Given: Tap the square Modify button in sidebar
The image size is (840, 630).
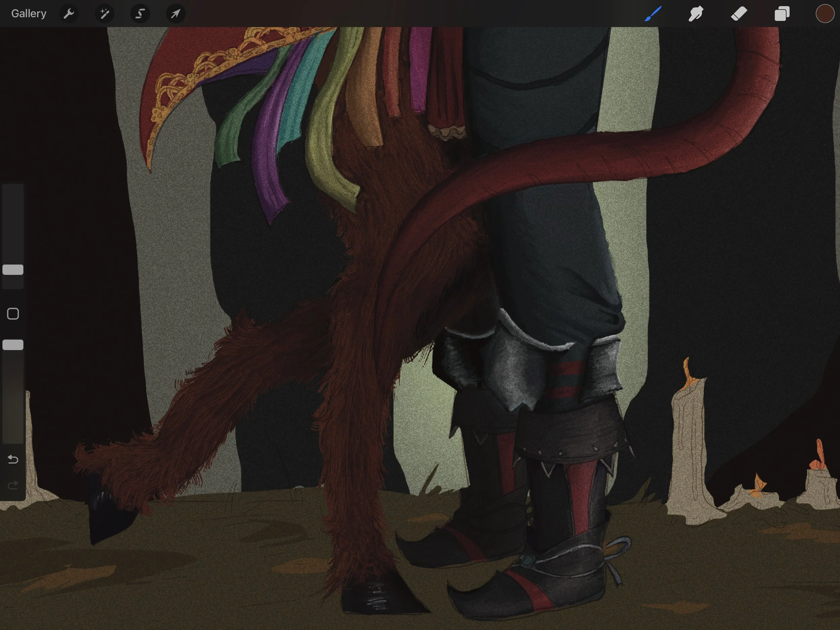Looking at the screenshot, I should [x=13, y=314].
